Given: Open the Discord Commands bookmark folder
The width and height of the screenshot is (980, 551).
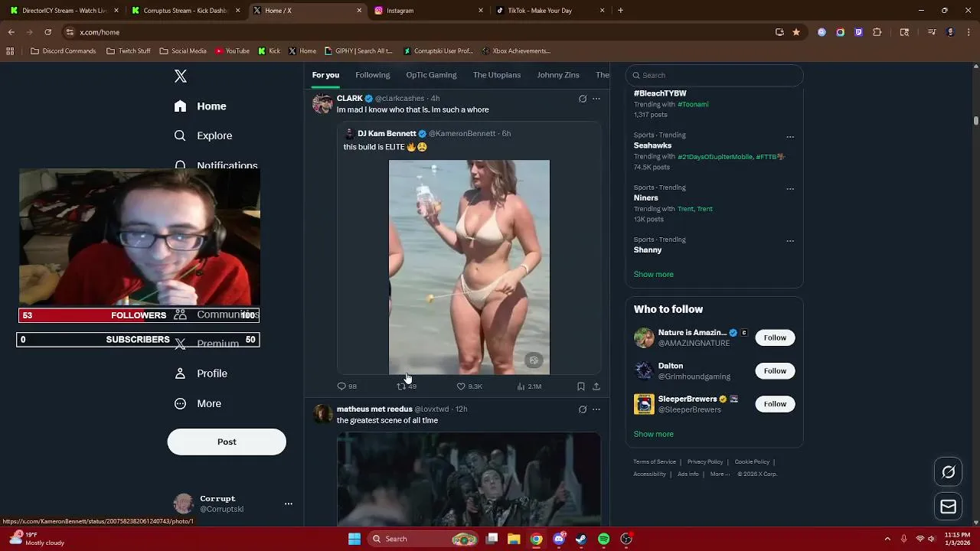Looking at the screenshot, I should click(64, 51).
